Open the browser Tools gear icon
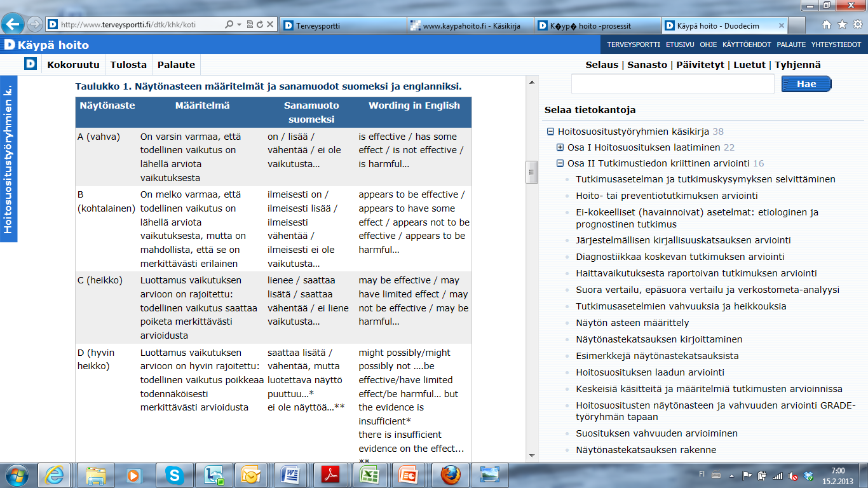This screenshot has height=488, width=868. pos(857,25)
